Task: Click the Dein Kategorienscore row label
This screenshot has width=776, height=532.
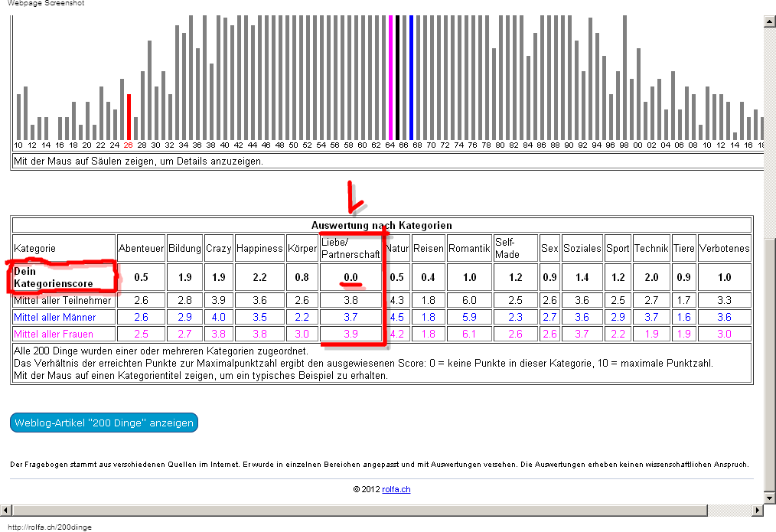Action: (64, 277)
